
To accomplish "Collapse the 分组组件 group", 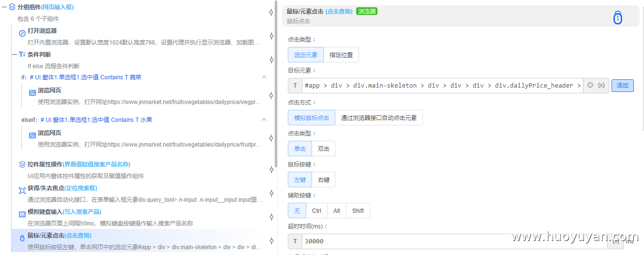I will click(4, 7).
